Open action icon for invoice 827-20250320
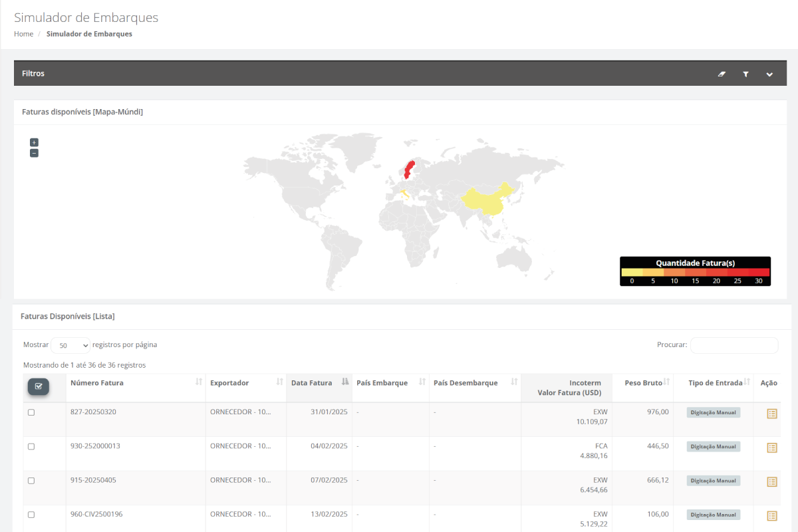This screenshot has width=798, height=532. 771,414
